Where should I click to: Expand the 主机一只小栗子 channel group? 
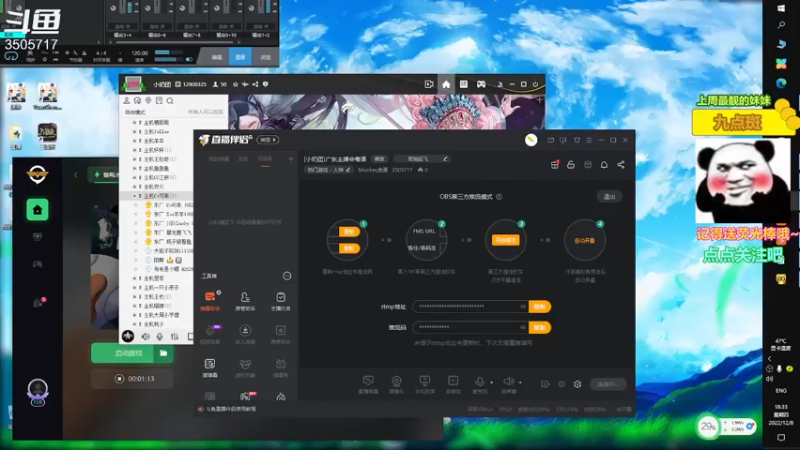pyautogui.click(x=135, y=287)
